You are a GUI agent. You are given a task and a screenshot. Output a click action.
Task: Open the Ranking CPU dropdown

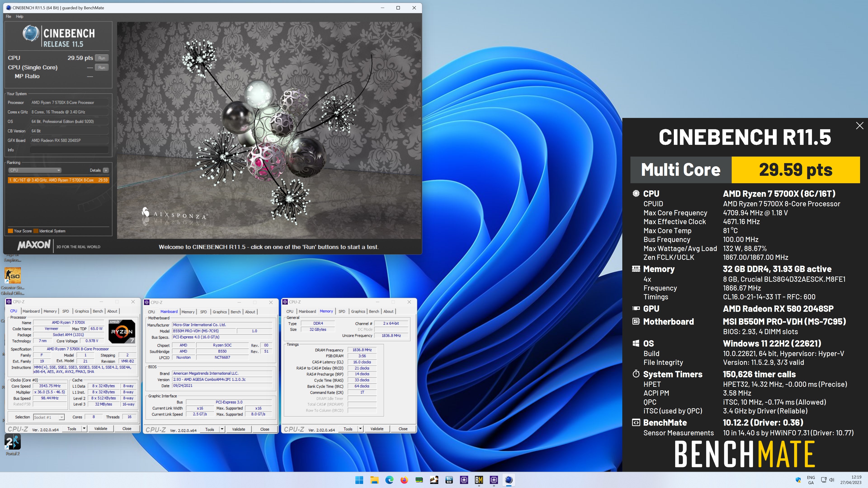(35, 170)
